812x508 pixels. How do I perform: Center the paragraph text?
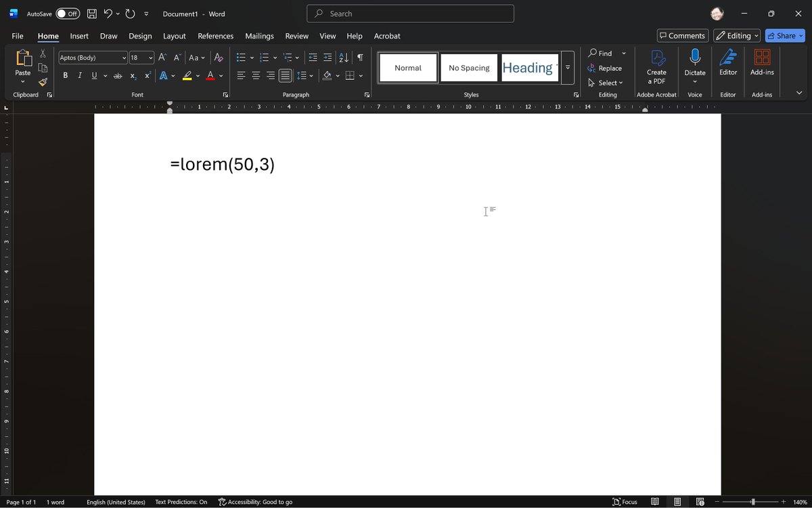(256, 75)
